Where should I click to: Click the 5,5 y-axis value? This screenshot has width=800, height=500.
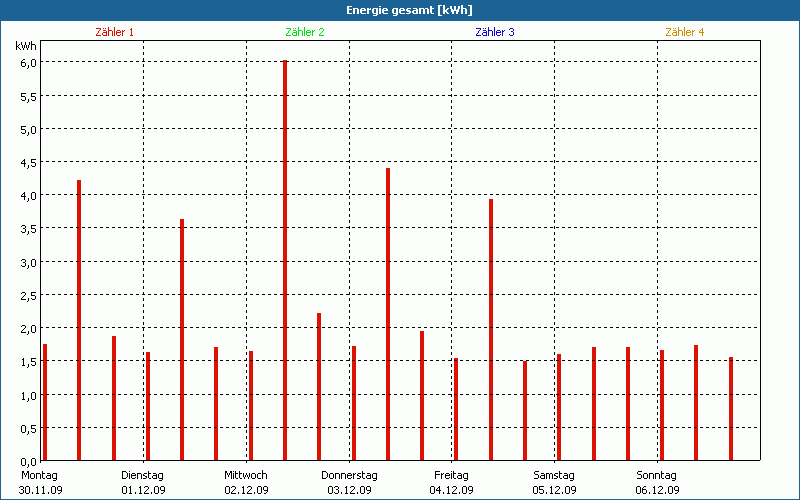pos(28,96)
